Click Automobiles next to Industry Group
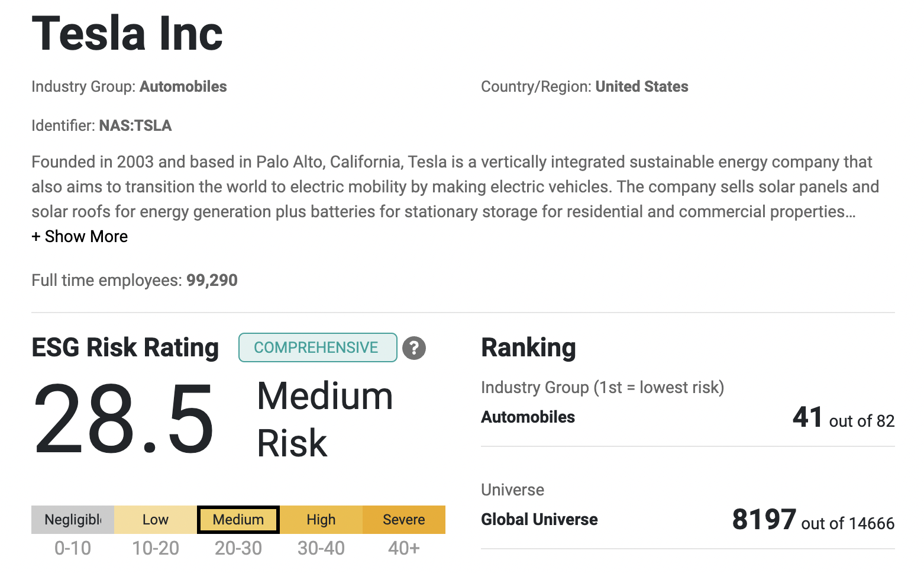This screenshot has height=573, width=924. click(x=183, y=87)
